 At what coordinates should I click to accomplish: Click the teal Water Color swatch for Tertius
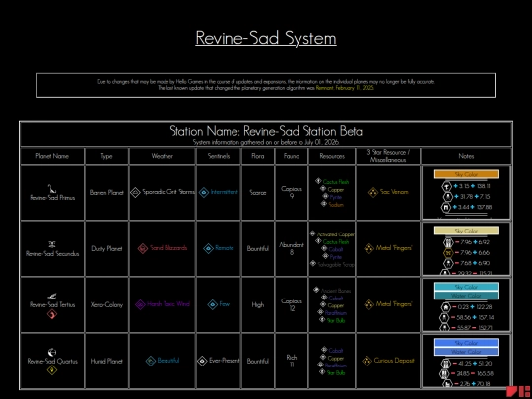click(x=466, y=296)
